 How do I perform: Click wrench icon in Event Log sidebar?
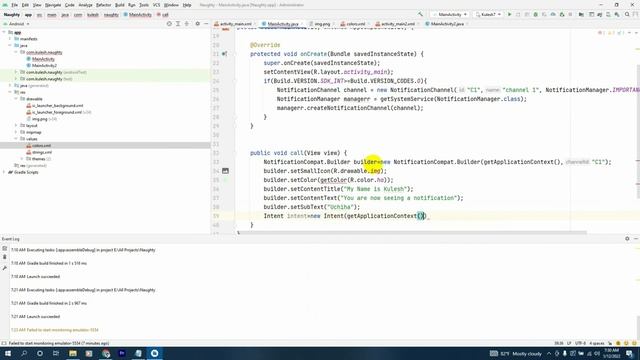pos(4,268)
